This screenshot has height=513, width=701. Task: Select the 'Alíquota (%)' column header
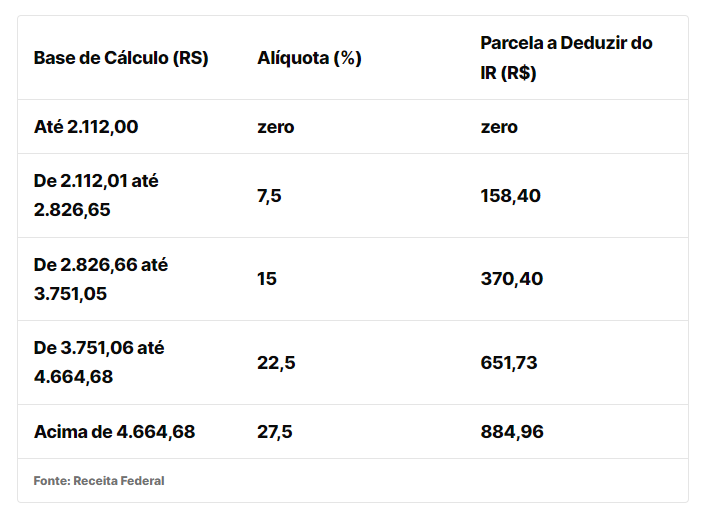(x=308, y=58)
